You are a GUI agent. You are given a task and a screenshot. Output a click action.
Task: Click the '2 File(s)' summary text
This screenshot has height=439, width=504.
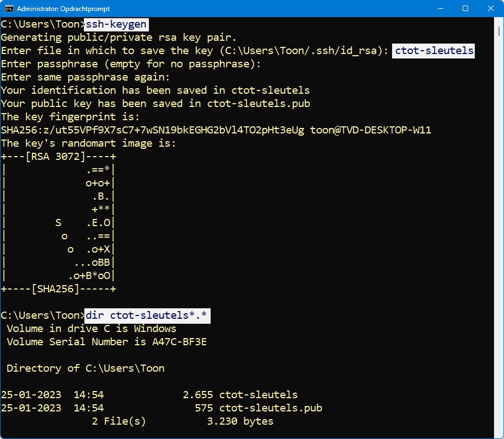pos(119,421)
